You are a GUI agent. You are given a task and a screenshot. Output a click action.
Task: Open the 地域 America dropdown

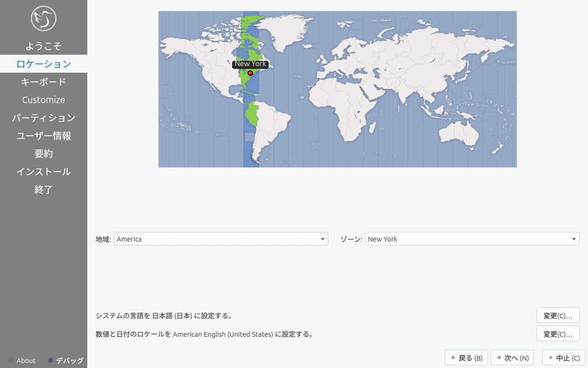pyautogui.click(x=221, y=239)
